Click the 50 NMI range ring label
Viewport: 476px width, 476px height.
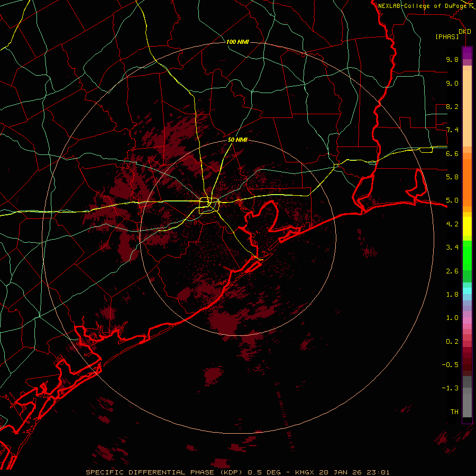237,140
